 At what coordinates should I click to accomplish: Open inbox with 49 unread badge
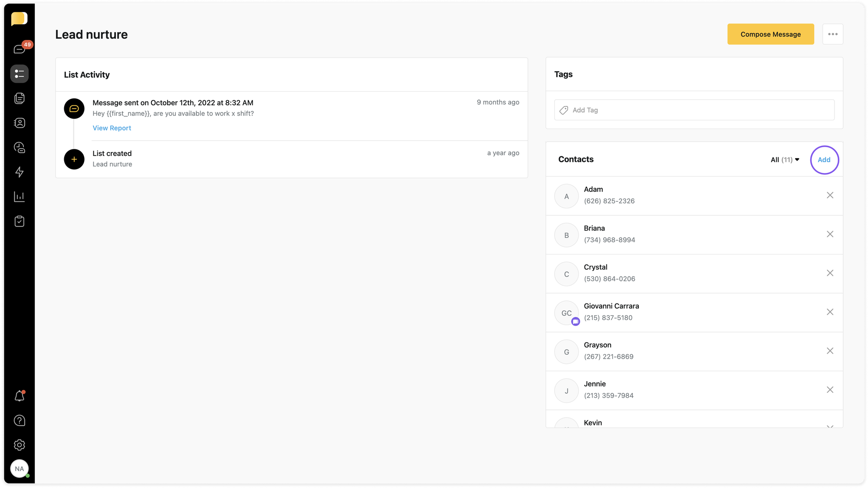tap(20, 49)
